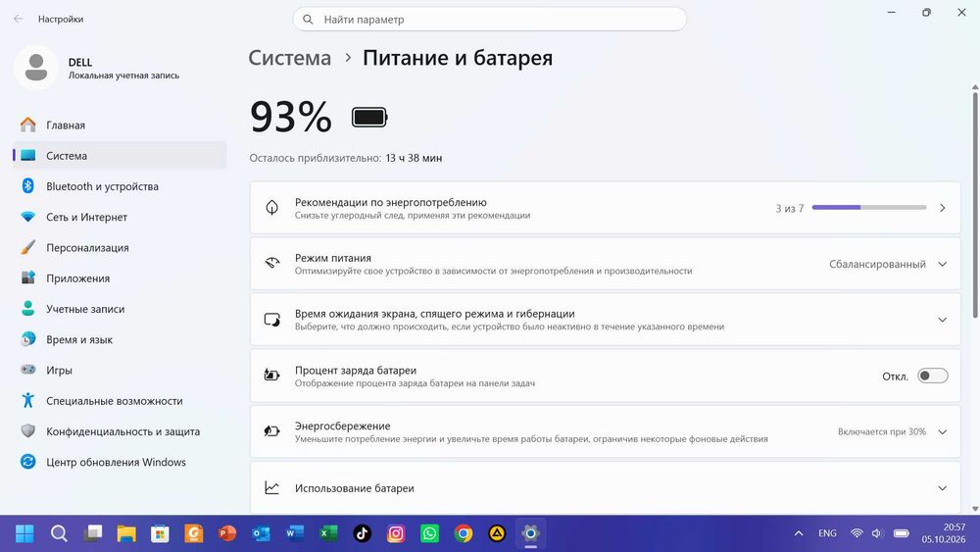Open the Сбалансированный power mode dropdown
The image size is (980, 552).
point(888,264)
